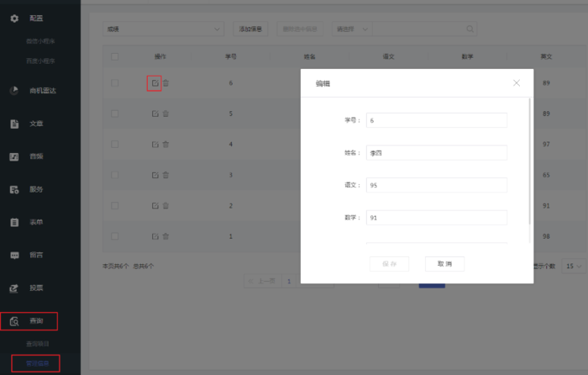Screen dimensions: 588x375
Task: Click the 英文 score 98 cell
Action: [546, 236]
